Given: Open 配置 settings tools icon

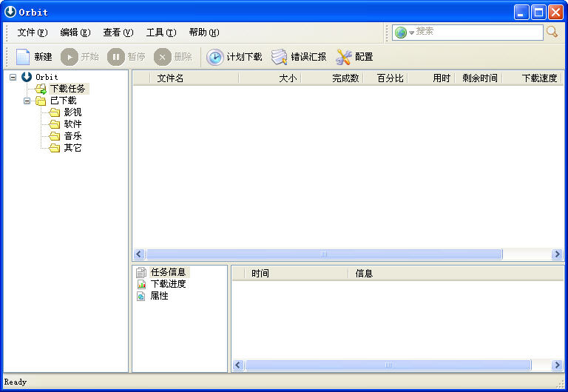Looking at the screenshot, I should click(343, 57).
